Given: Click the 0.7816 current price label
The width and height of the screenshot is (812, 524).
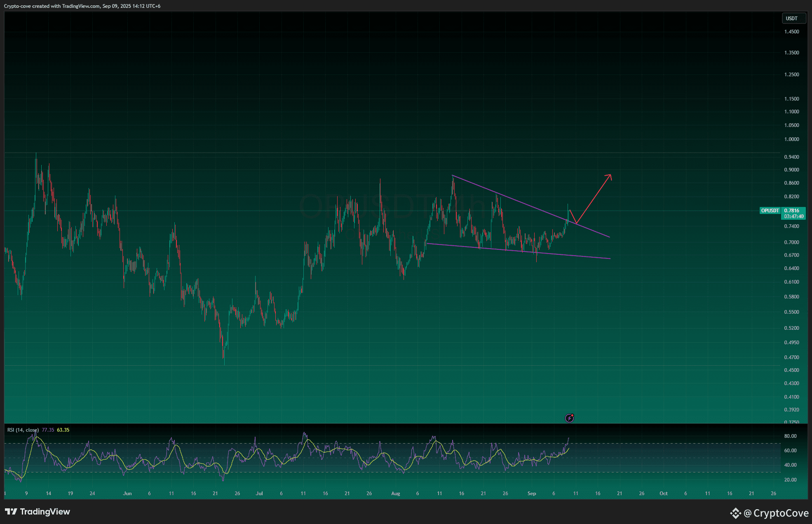Looking at the screenshot, I should pyautogui.click(x=791, y=211).
